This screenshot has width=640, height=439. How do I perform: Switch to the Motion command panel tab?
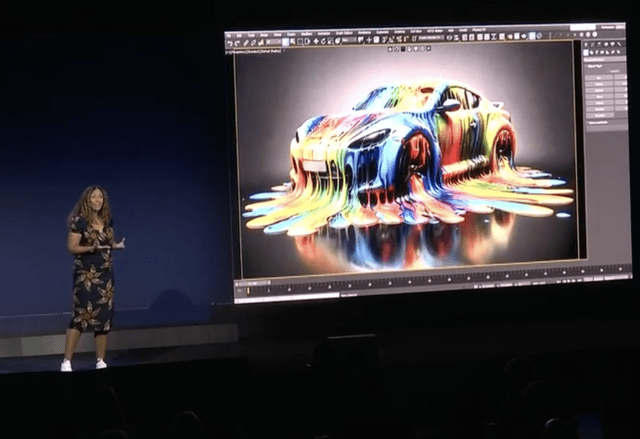click(x=606, y=44)
